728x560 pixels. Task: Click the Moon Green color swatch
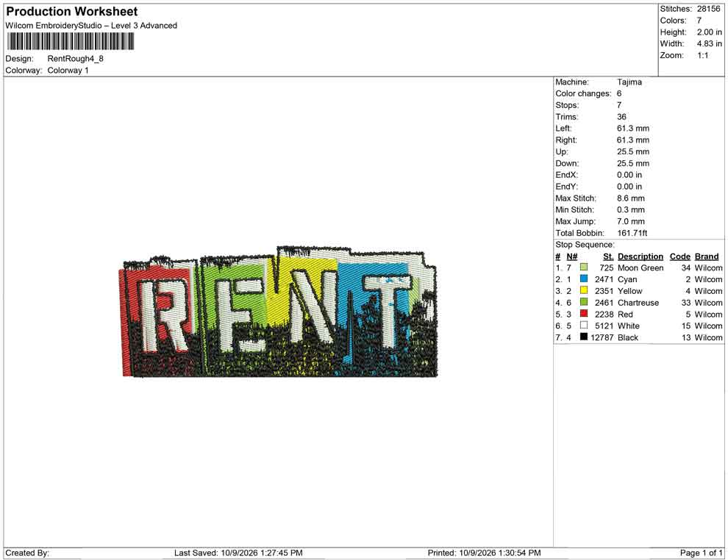pyautogui.click(x=584, y=268)
